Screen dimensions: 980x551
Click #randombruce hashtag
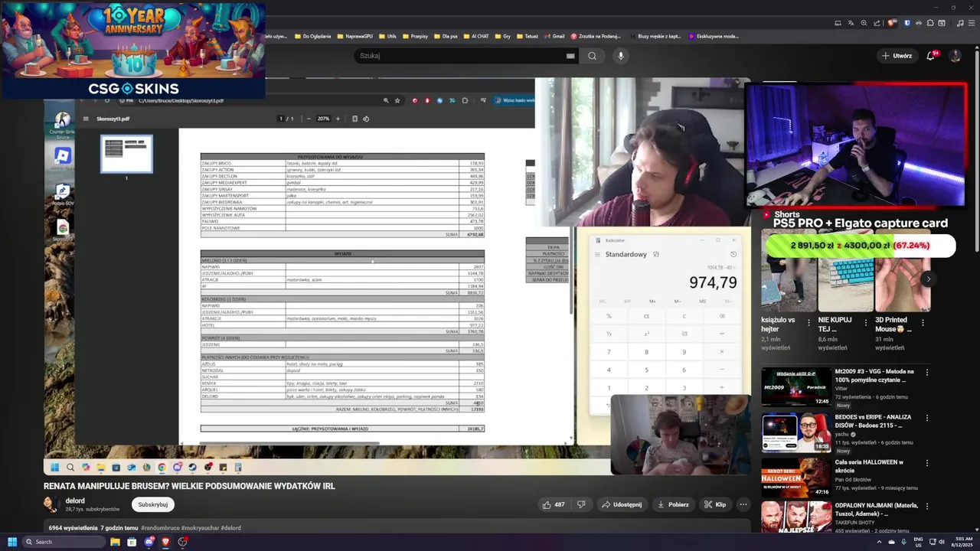(161, 528)
